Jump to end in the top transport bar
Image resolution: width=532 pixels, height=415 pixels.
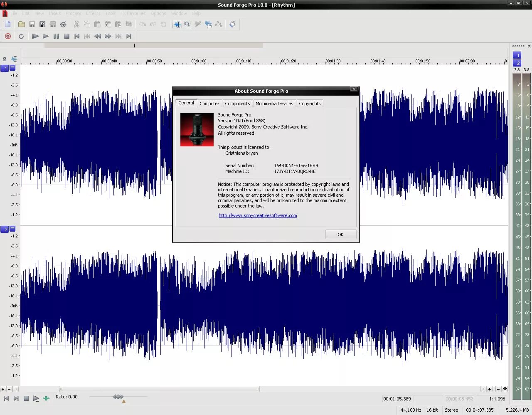point(129,36)
